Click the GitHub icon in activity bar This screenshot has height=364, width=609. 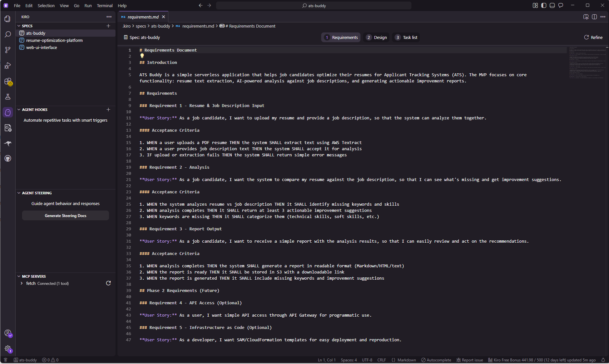point(8,158)
